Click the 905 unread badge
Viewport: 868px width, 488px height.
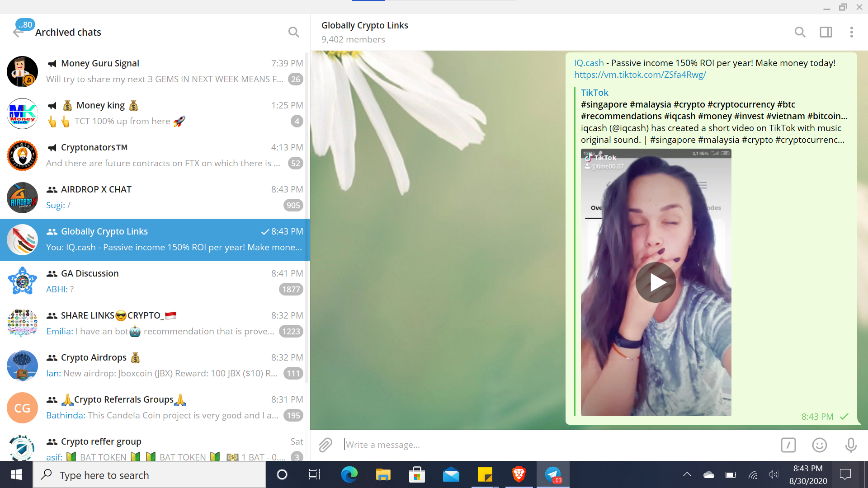[x=293, y=205]
